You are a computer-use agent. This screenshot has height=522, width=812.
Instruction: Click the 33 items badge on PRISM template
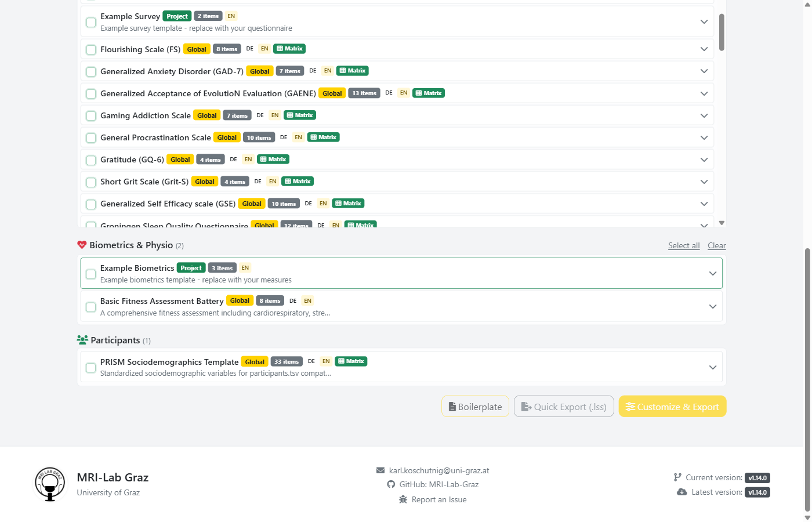[x=287, y=361]
